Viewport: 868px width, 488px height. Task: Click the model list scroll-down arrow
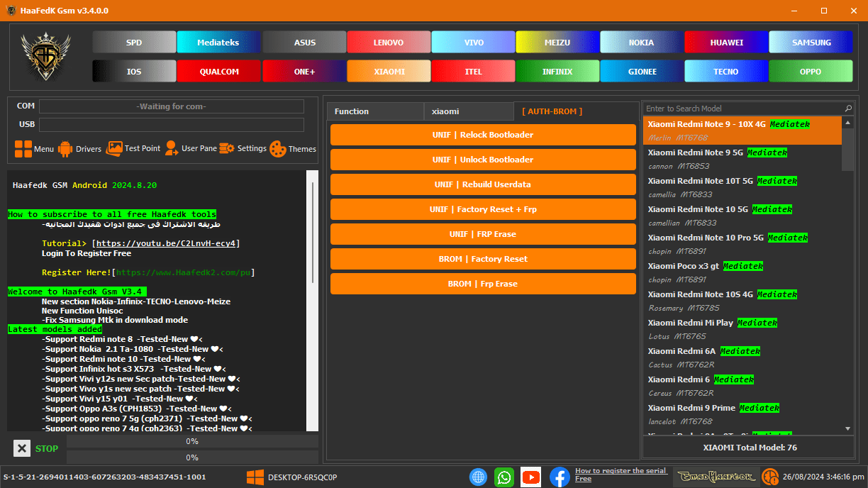tap(848, 428)
